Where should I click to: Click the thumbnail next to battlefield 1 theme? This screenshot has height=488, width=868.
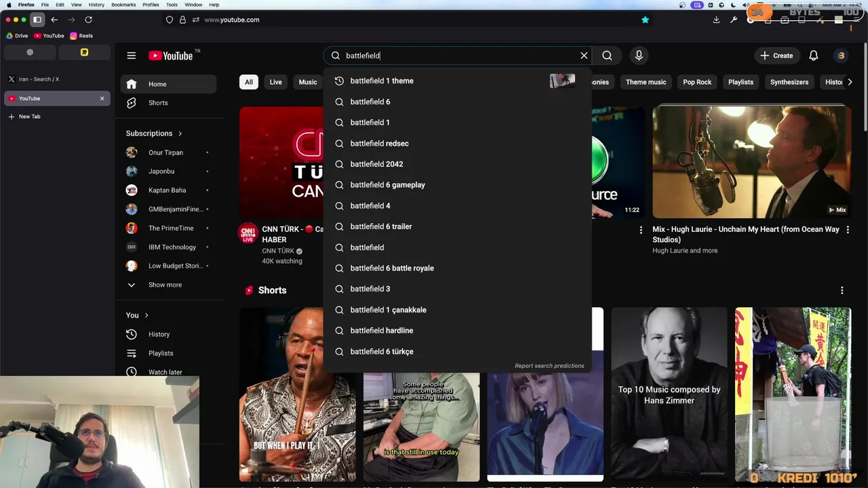point(562,81)
